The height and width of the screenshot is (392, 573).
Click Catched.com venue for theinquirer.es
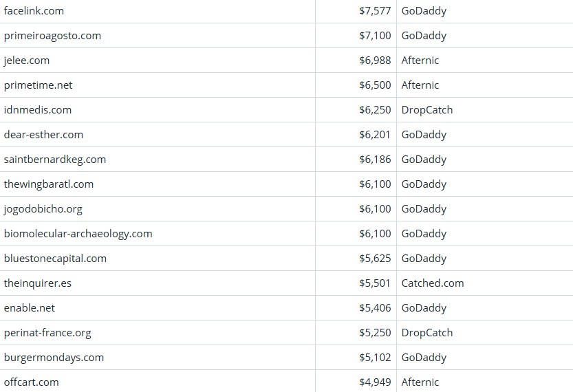(433, 283)
